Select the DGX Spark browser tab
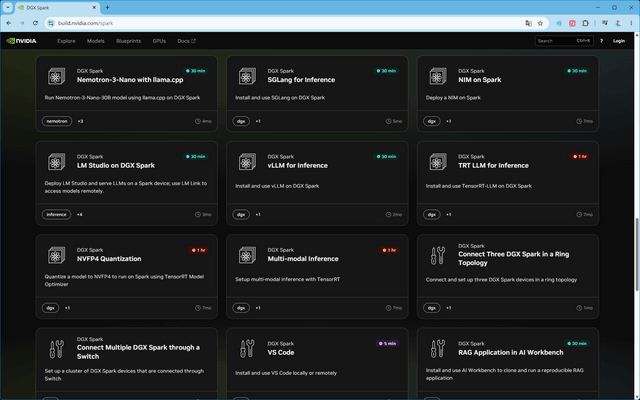 pyautogui.click(x=57, y=7)
